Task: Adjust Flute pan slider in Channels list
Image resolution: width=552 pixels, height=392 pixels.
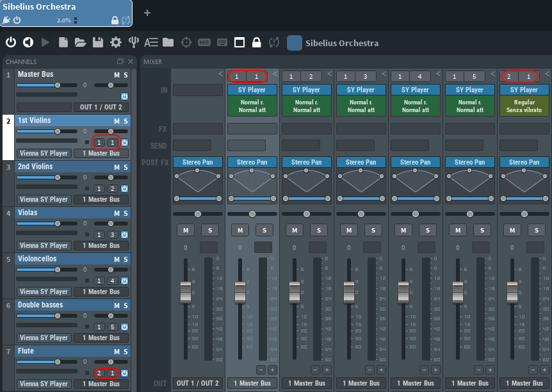Action: point(111,362)
